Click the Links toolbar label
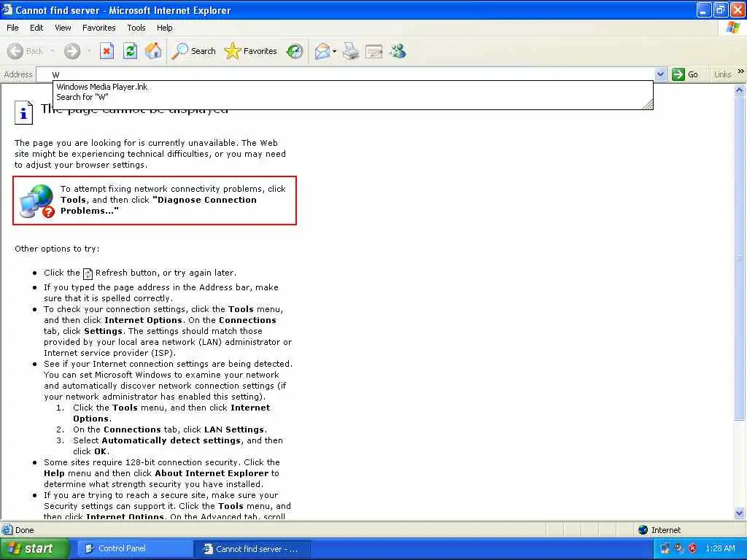Viewport: 747px width, 560px height. tap(722, 74)
